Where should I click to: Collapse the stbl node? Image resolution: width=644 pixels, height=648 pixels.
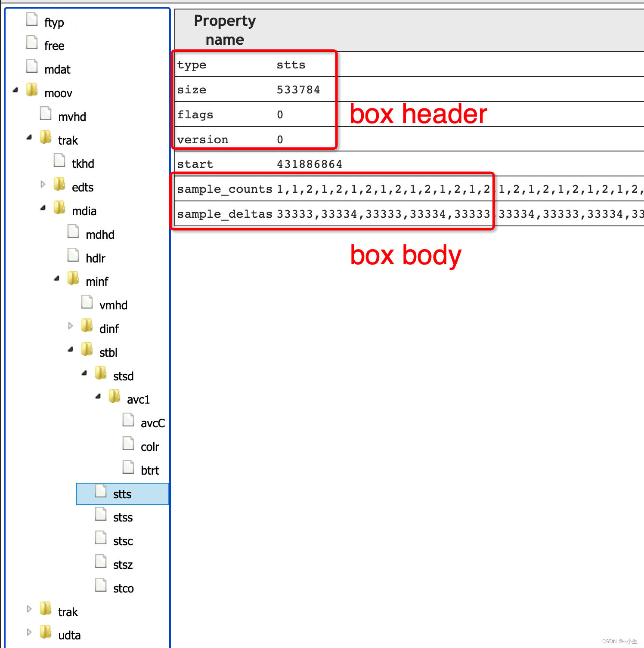(x=71, y=349)
